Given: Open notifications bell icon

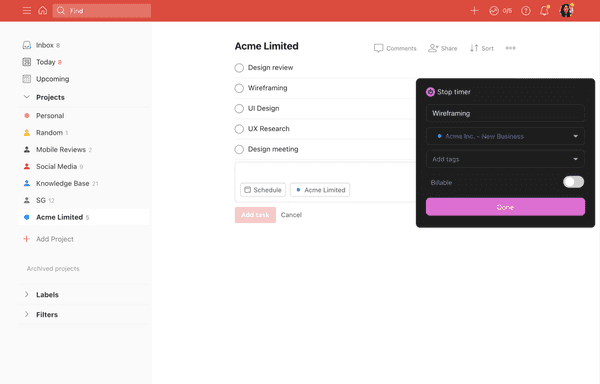Looking at the screenshot, I should tap(545, 10).
